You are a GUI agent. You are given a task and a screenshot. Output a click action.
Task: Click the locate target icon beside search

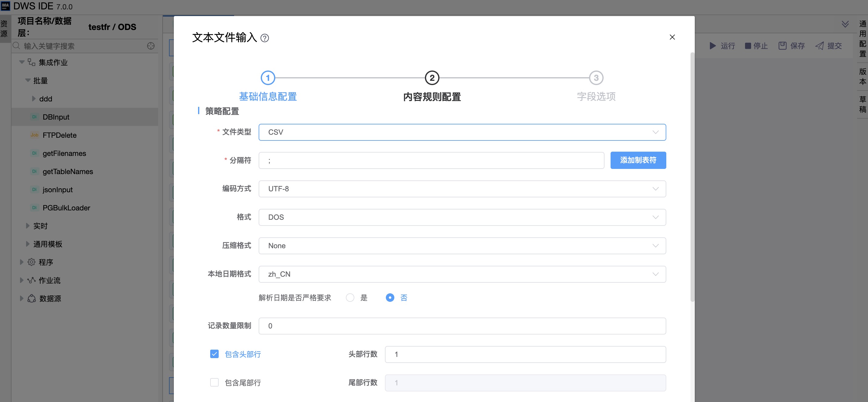pos(151,46)
